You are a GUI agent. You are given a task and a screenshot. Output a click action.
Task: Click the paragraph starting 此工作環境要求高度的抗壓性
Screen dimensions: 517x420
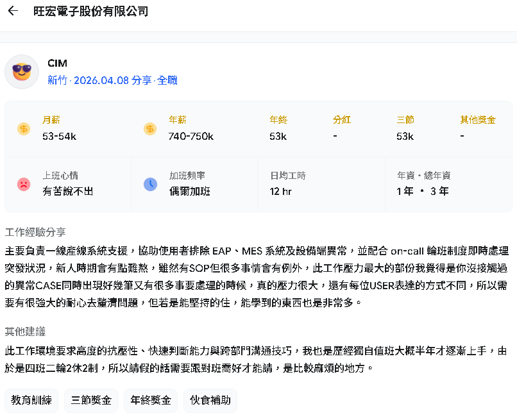(x=256, y=359)
